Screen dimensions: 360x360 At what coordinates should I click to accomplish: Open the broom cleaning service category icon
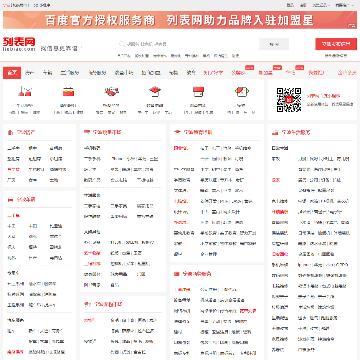25,91
